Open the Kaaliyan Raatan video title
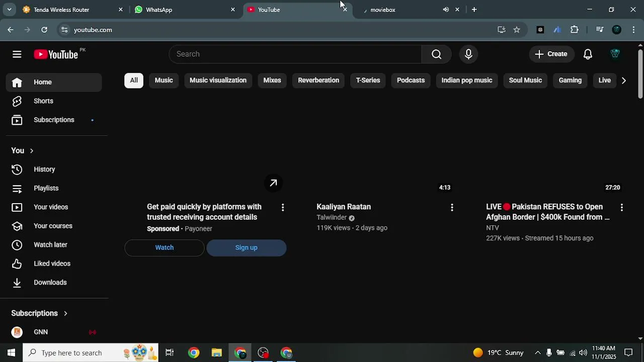 [344, 207]
